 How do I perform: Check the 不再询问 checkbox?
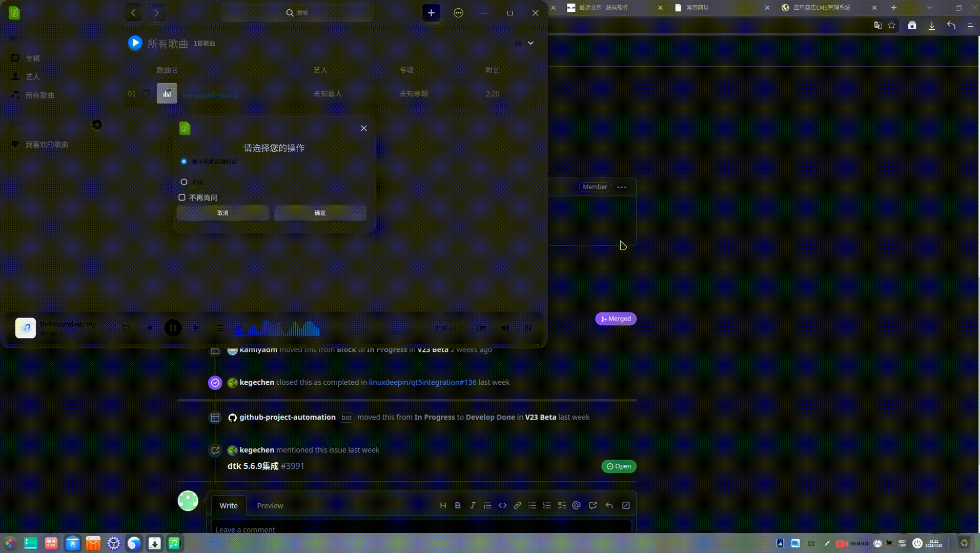coord(182,197)
